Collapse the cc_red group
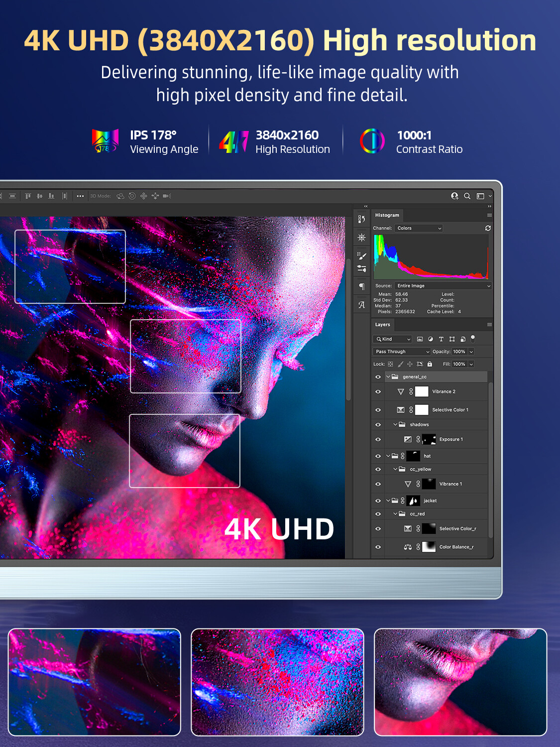The height and width of the screenshot is (747, 560). coord(395,514)
